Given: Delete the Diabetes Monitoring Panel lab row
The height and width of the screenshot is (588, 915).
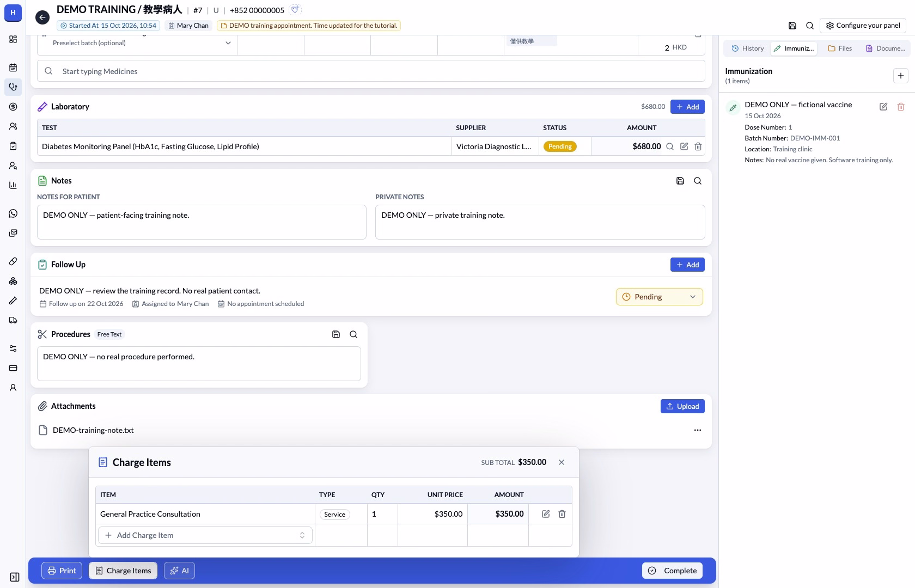Looking at the screenshot, I should (698, 146).
